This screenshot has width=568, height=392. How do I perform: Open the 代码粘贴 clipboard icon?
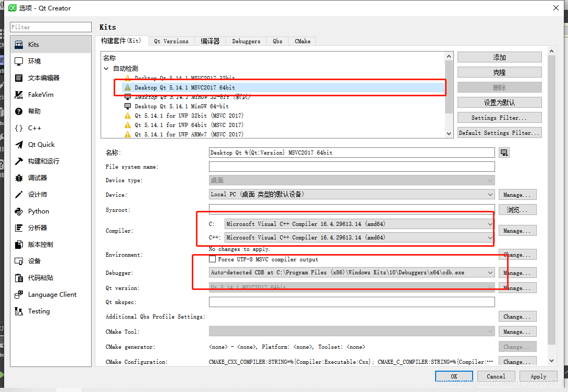[x=19, y=278]
